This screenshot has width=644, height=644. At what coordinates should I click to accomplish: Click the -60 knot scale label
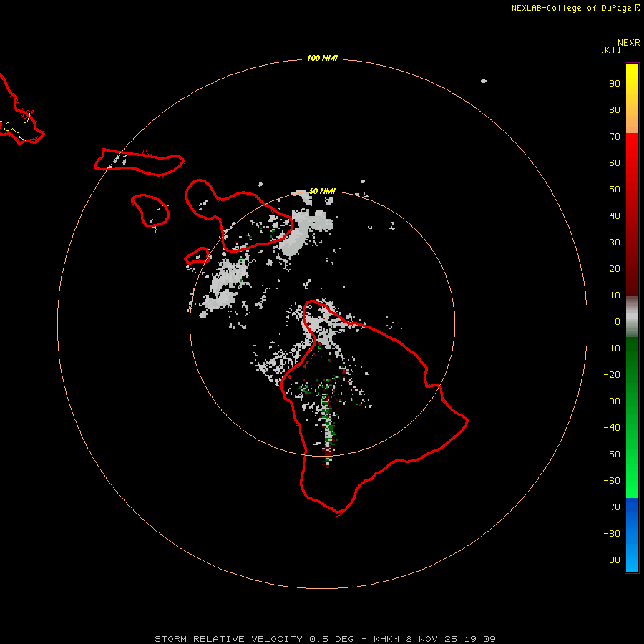pyautogui.click(x=612, y=481)
